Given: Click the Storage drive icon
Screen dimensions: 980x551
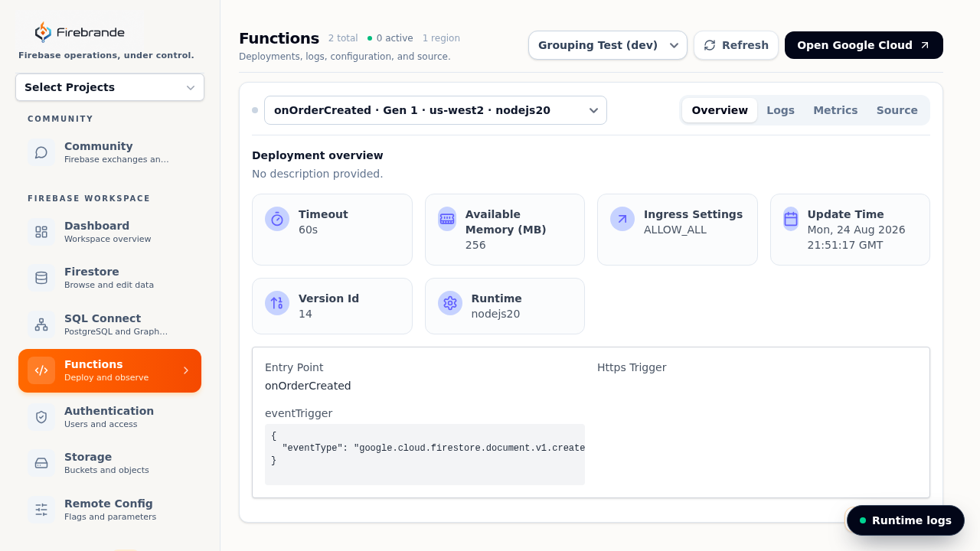Looking at the screenshot, I should 41,463.
